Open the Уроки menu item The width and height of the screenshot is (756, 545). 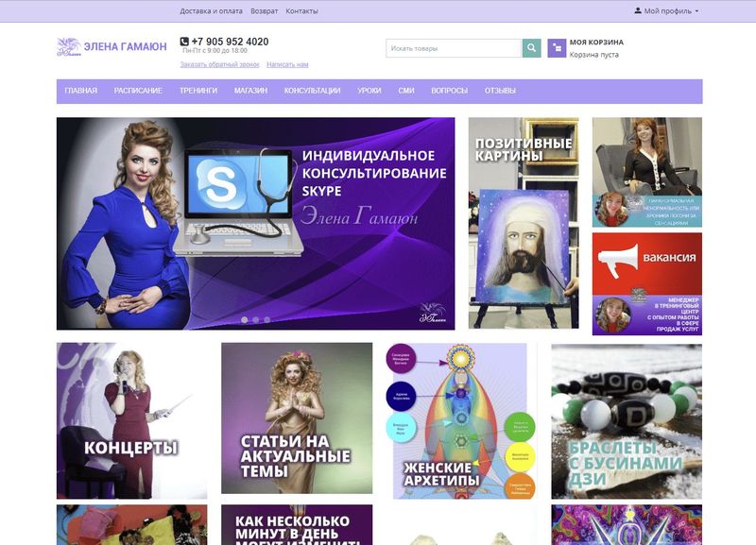click(x=369, y=91)
